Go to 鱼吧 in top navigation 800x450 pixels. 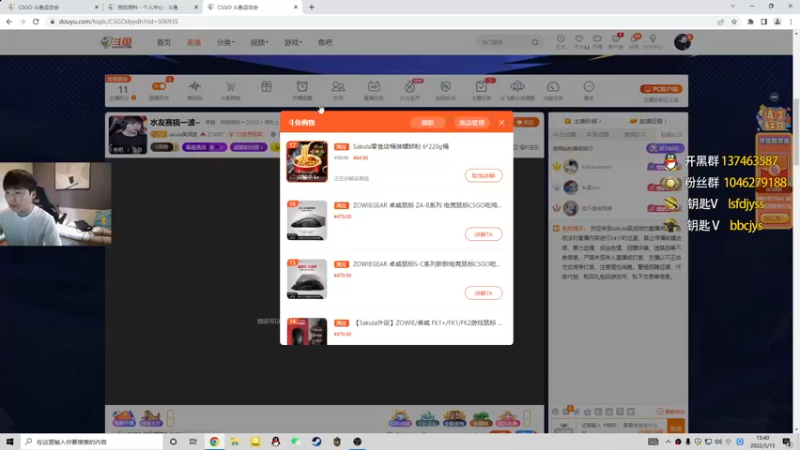(325, 42)
